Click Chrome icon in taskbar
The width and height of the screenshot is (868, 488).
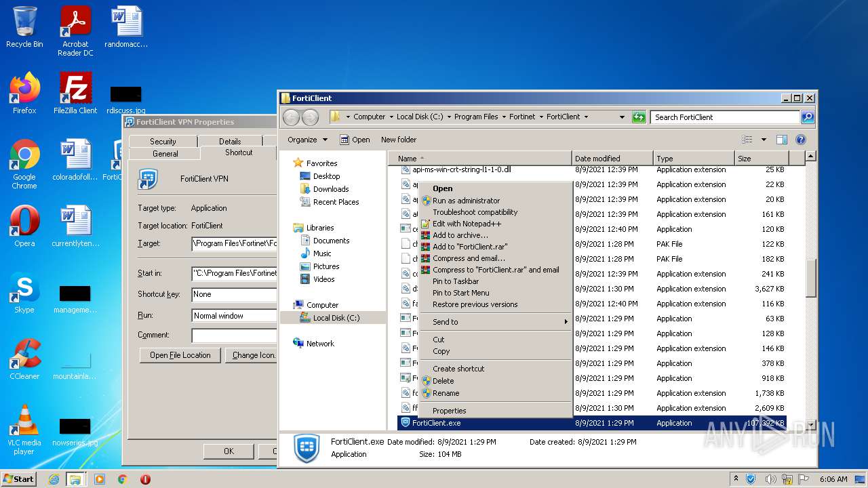tap(122, 479)
